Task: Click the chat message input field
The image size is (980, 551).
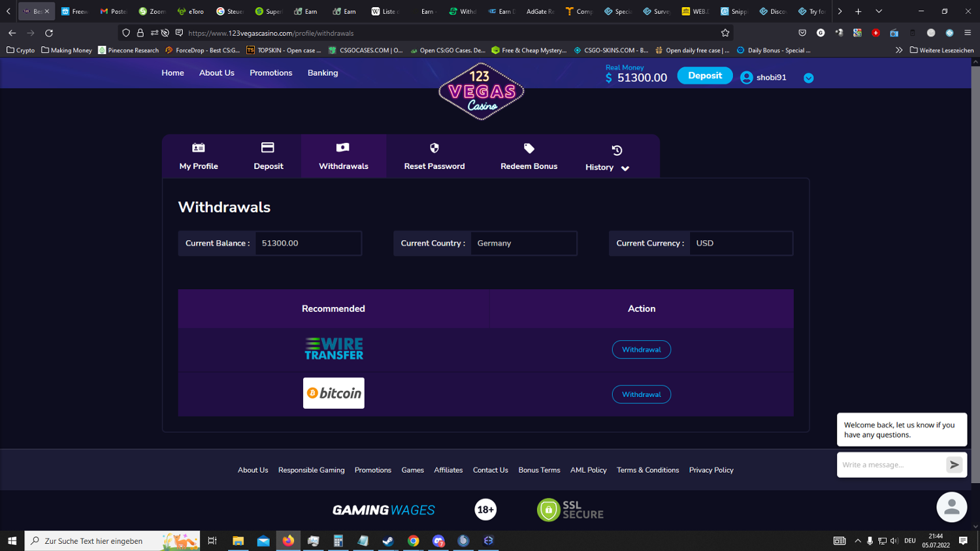Action: (891, 465)
